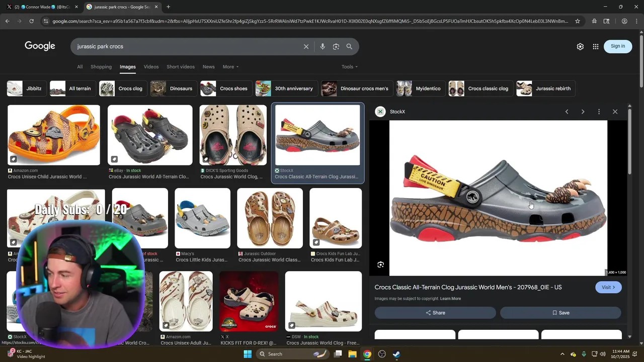The height and width of the screenshot is (362, 644).
Task: Reload the page
Action: (x=31, y=21)
